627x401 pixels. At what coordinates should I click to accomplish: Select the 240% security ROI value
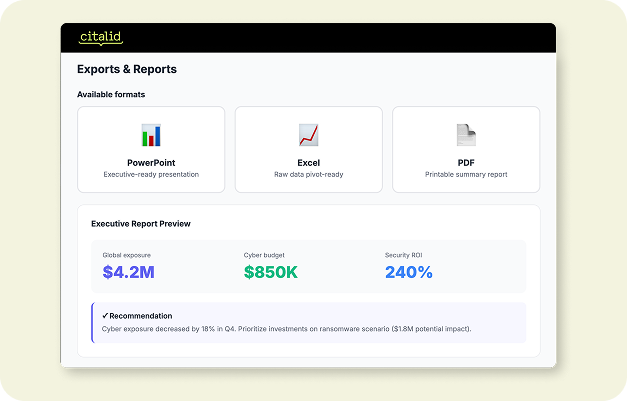tap(409, 272)
